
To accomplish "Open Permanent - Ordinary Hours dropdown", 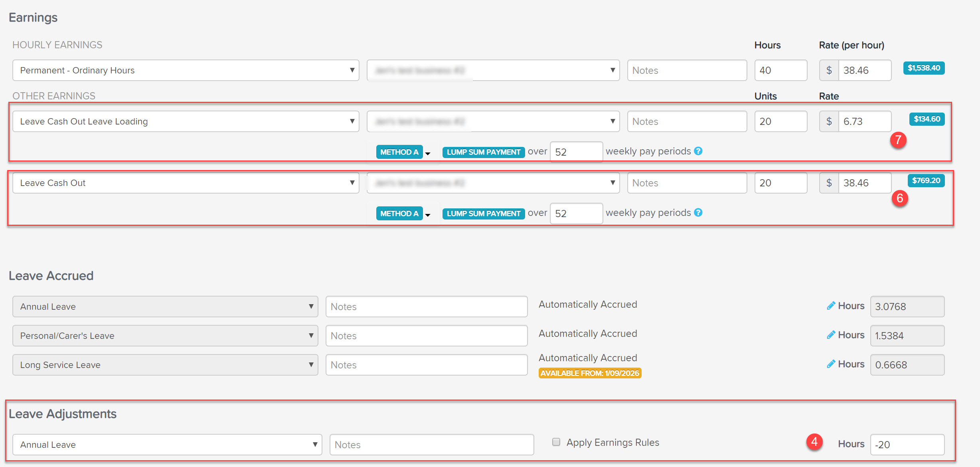I will (186, 70).
